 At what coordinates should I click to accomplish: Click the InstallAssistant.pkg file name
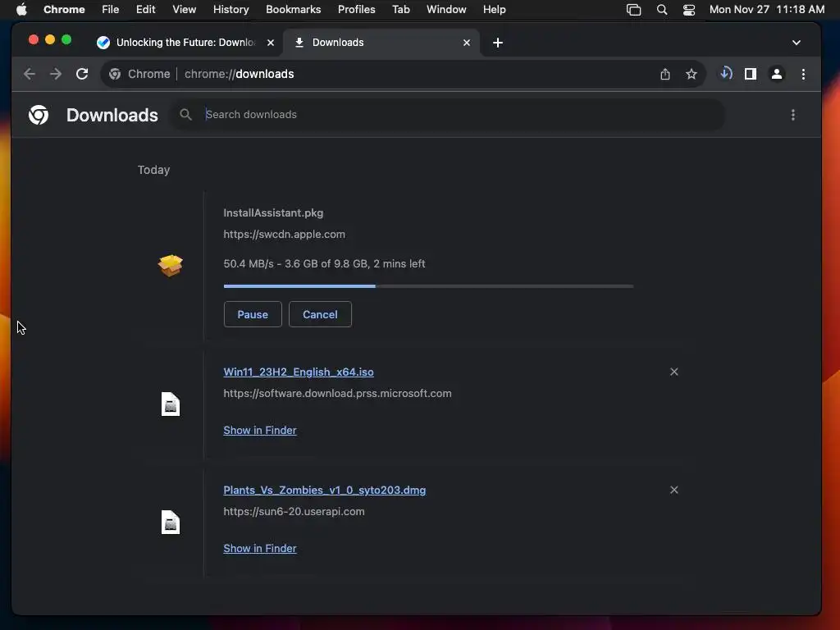point(273,212)
